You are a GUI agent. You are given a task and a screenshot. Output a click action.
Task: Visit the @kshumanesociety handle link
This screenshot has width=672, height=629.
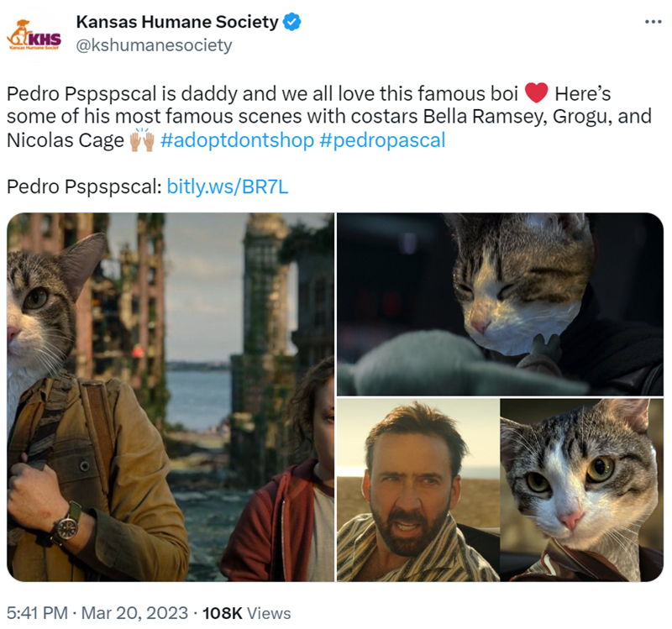click(x=154, y=45)
